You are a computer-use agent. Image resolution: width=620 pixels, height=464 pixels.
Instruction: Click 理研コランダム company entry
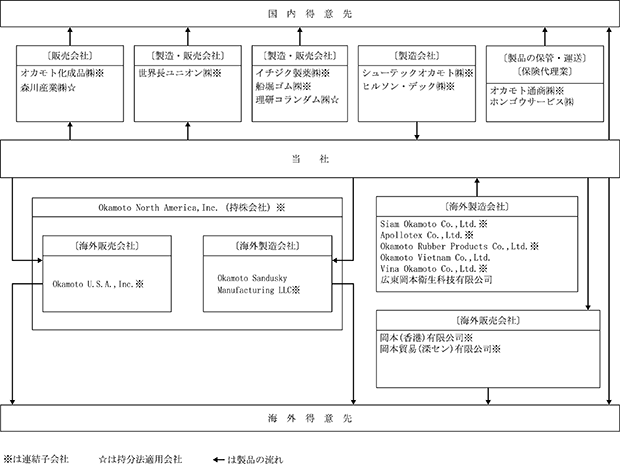[x=297, y=100]
